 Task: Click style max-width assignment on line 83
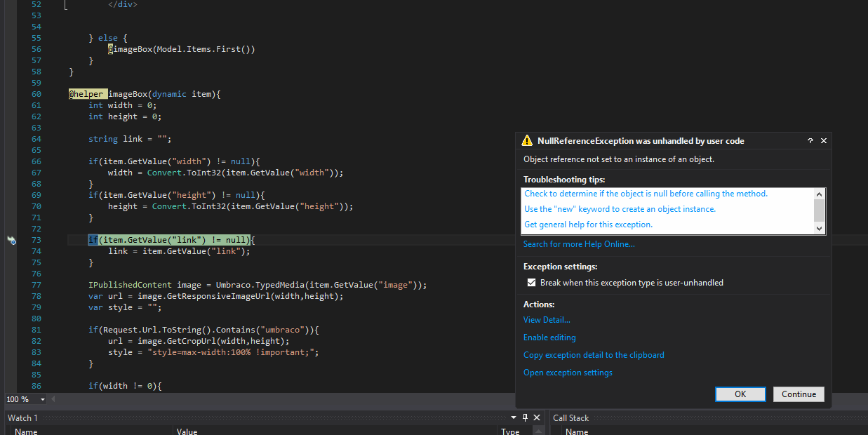pyautogui.click(x=213, y=352)
